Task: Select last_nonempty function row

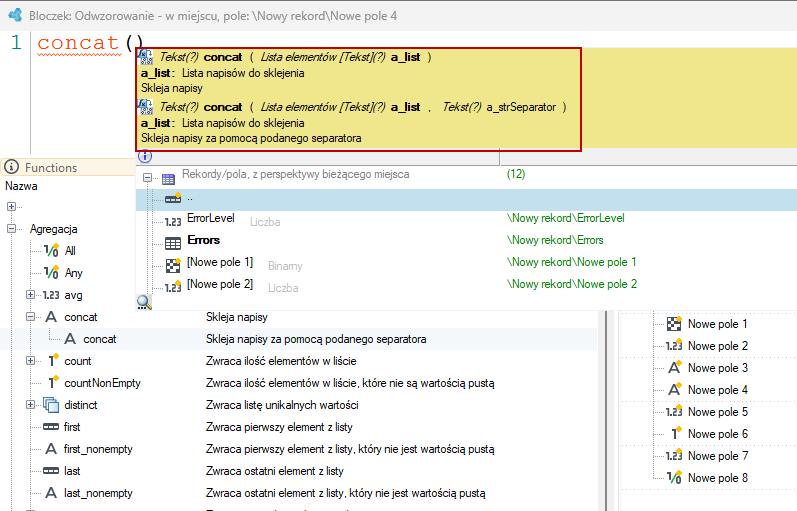Action: click(98, 493)
